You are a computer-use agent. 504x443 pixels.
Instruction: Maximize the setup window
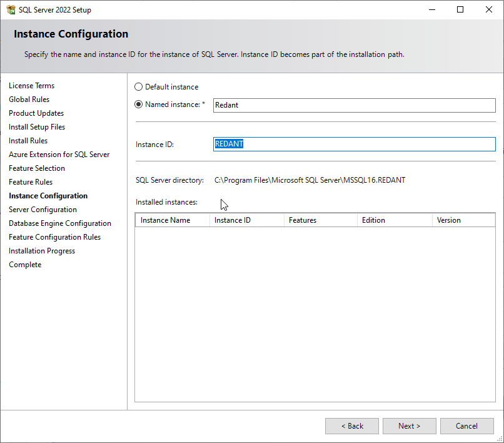460,9
